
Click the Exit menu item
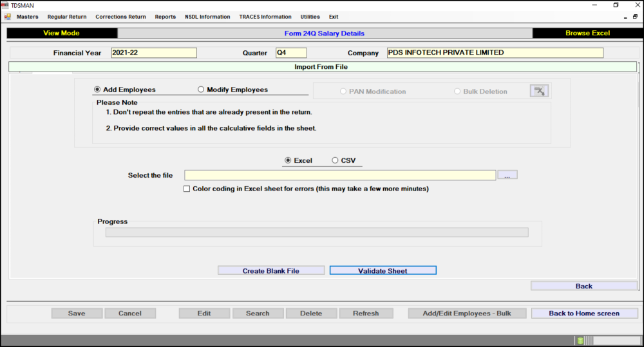pos(334,17)
